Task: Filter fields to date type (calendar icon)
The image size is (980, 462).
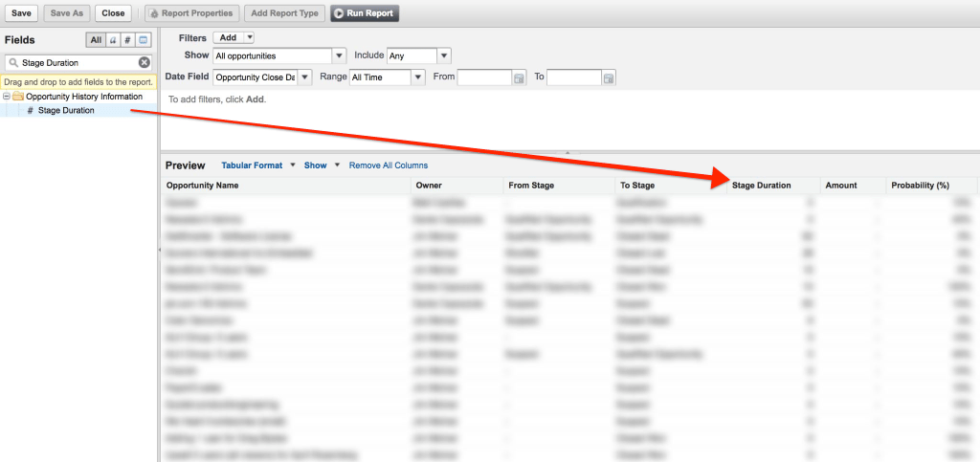Action: click(144, 40)
